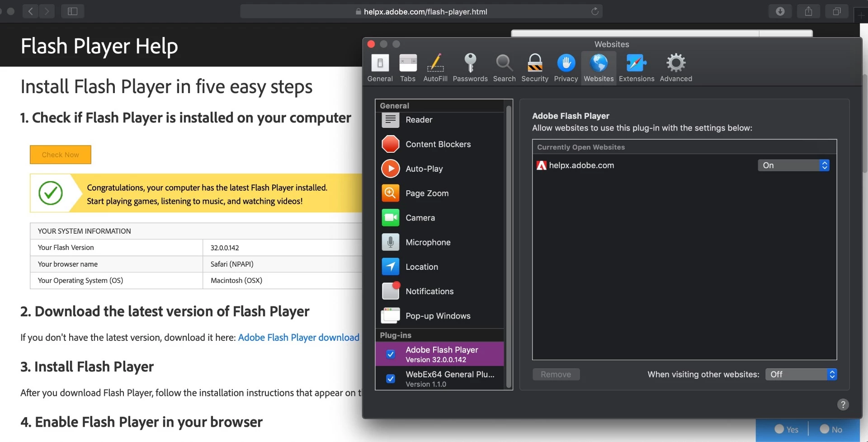The width and height of the screenshot is (868, 442).
Task: Open Advanced preferences pane
Action: 676,68
